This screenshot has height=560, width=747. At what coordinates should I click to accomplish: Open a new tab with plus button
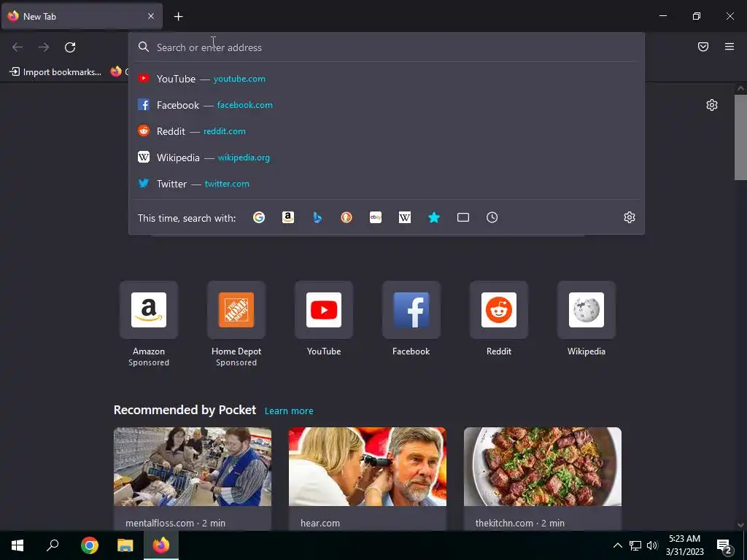point(178,17)
